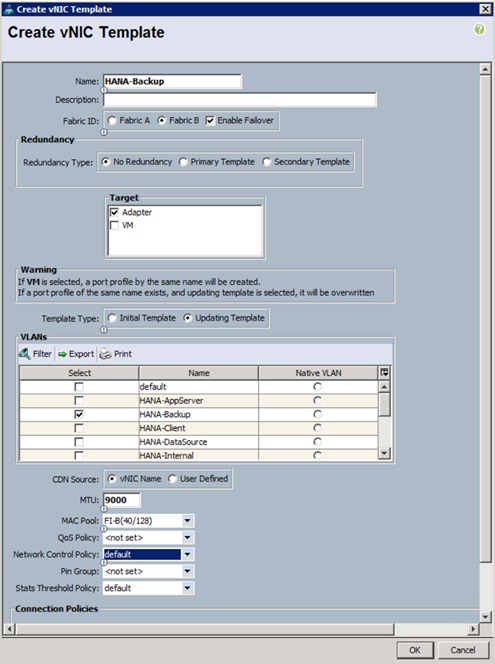Image resolution: width=495 pixels, height=664 pixels.
Task: Click the horizontal scroll left arrow
Action: (x=9, y=629)
